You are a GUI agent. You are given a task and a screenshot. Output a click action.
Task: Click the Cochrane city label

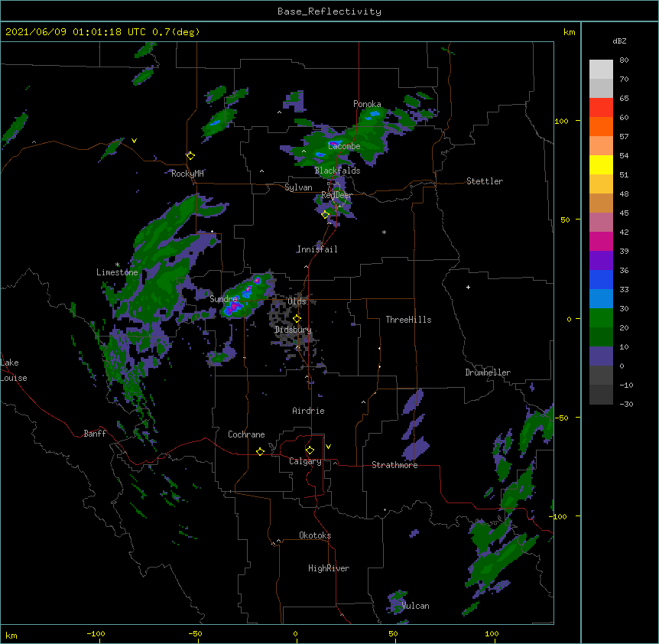pyautogui.click(x=246, y=434)
